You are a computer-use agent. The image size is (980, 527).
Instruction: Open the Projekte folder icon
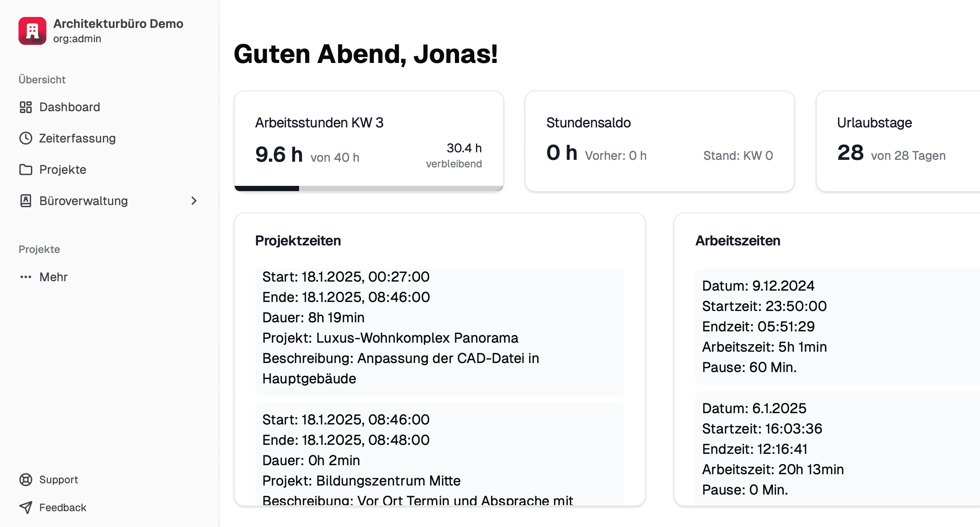pos(26,170)
